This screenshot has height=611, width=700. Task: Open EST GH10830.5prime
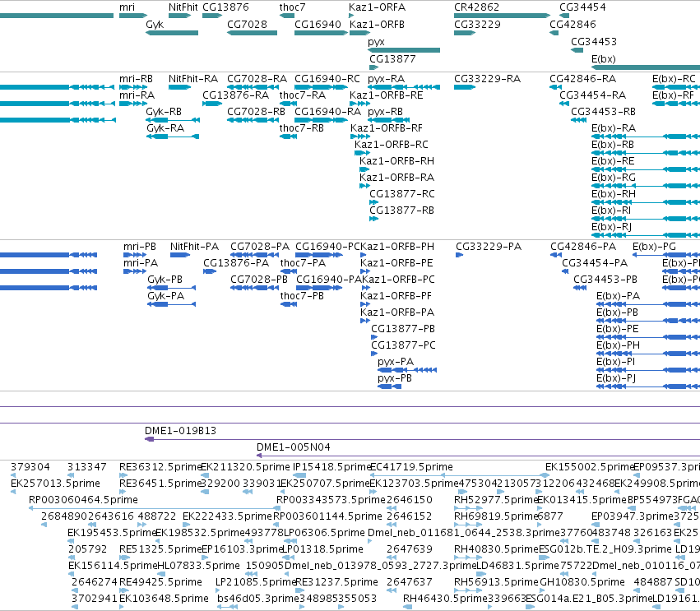tap(582, 582)
